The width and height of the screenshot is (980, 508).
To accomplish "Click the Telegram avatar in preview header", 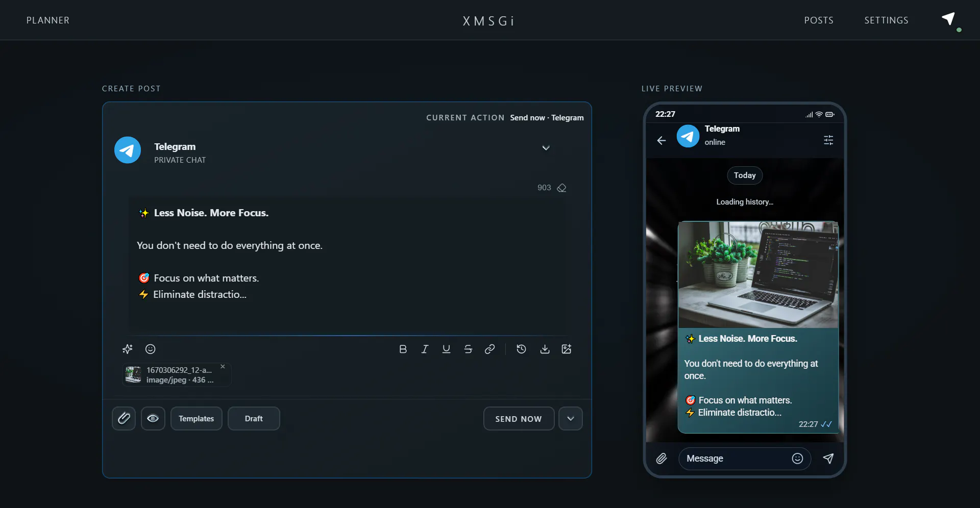I will click(688, 136).
